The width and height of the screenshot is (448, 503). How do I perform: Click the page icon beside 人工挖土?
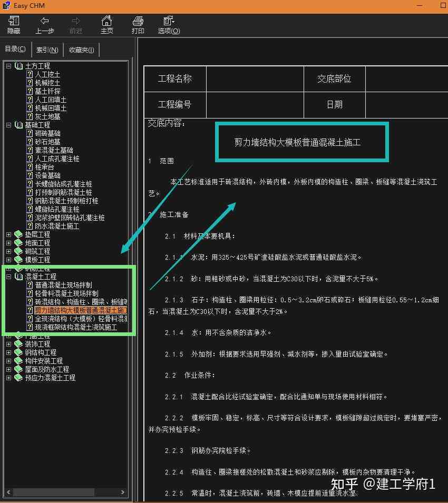click(30, 74)
